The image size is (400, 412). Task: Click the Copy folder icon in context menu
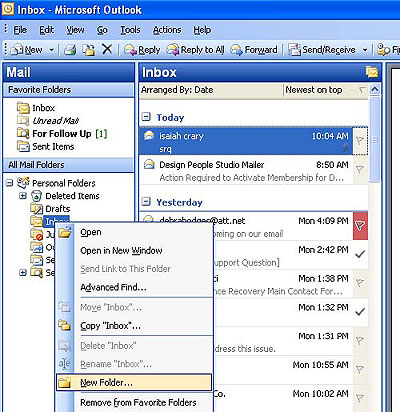pyautogui.click(x=65, y=325)
